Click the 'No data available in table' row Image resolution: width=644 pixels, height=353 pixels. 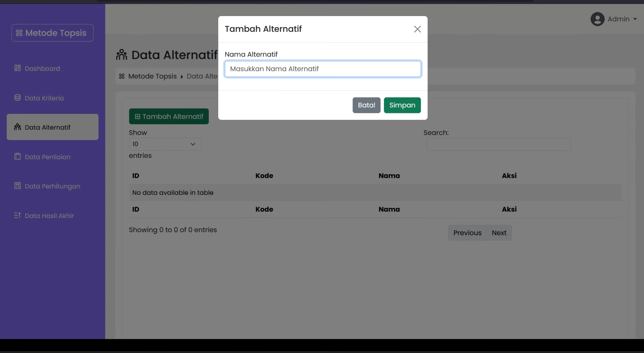click(375, 192)
